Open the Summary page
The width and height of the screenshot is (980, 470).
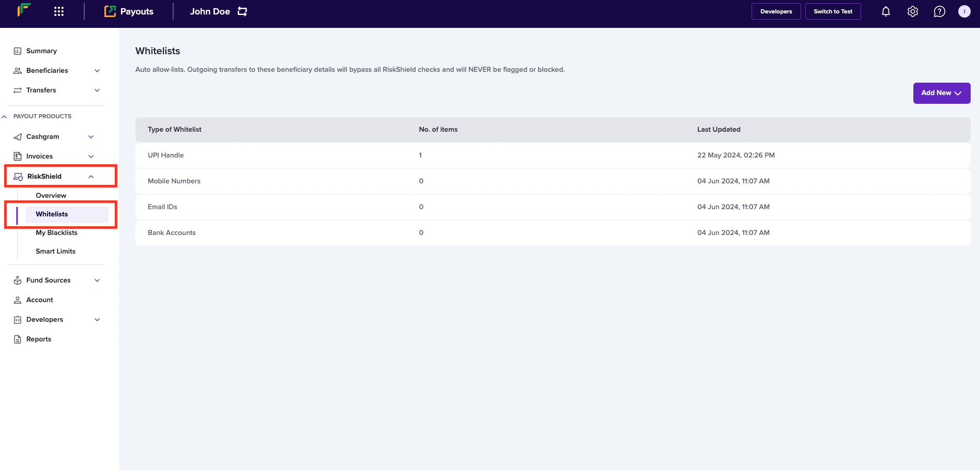click(x=41, y=51)
